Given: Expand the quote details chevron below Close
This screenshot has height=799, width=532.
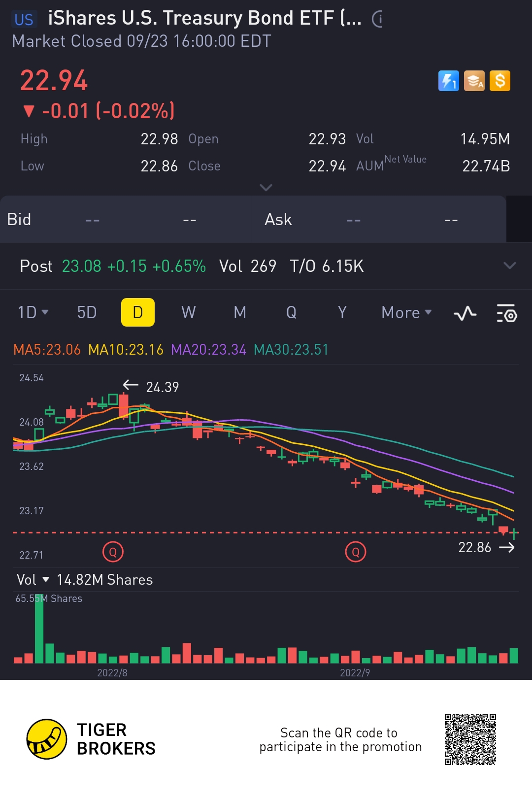Looking at the screenshot, I should pos(266,188).
